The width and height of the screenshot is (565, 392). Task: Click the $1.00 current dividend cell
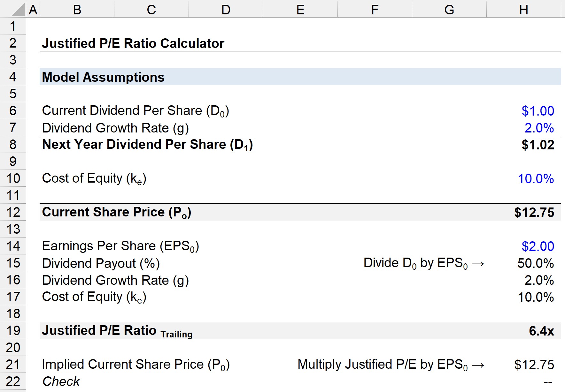coord(523,111)
